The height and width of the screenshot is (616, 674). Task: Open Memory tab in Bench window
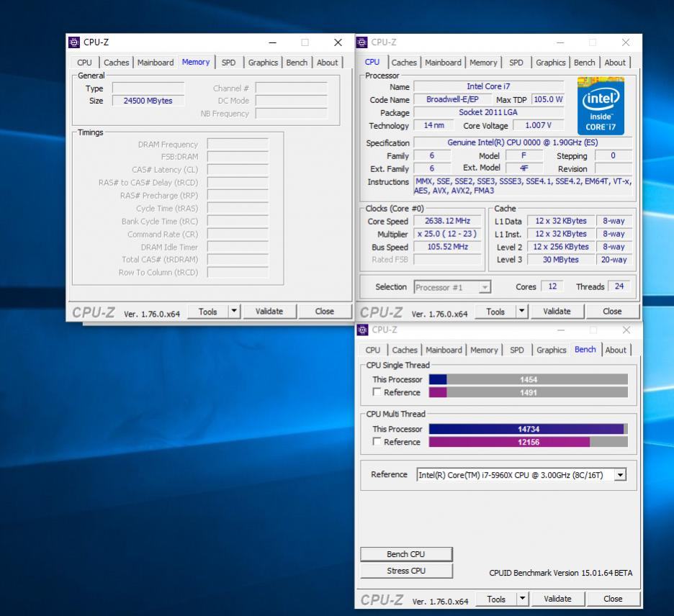pyautogui.click(x=484, y=350)
